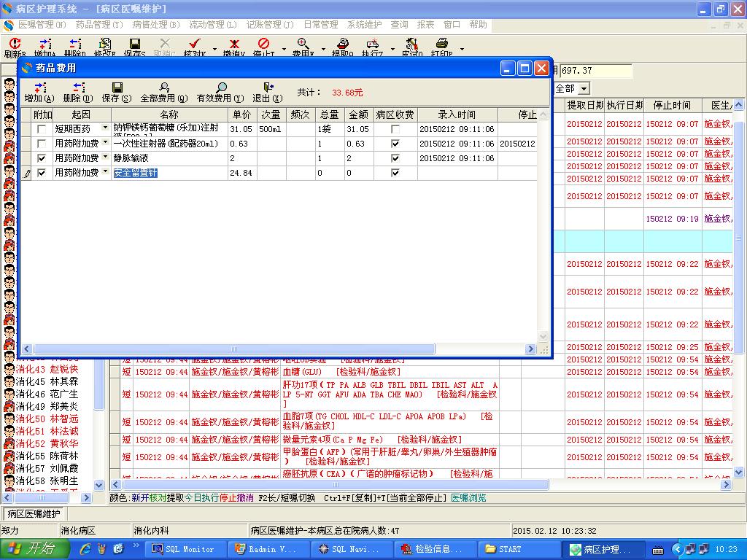
Task: Click the 核对 checkmark icon in toolbar
Action: (x=194, y=44)
